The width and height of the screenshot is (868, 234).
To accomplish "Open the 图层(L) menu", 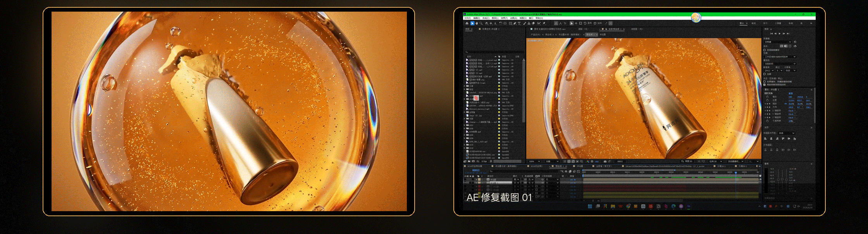I will click(495, 18).
